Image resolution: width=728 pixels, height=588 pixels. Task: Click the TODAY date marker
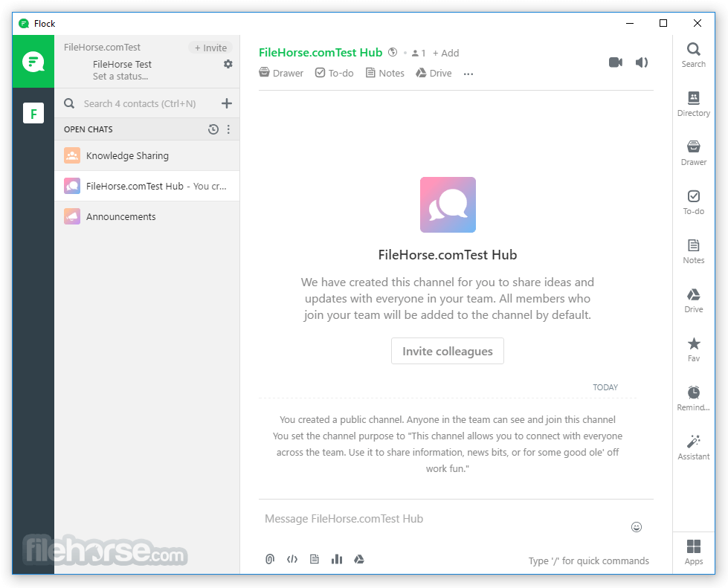point(605,387)
